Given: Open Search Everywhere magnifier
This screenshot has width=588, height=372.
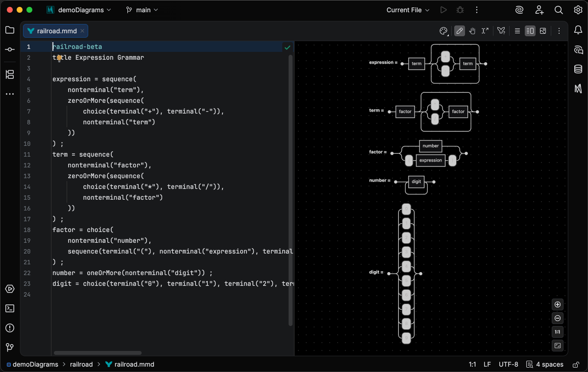Looking at the screenshot, I should pos(559,10).
